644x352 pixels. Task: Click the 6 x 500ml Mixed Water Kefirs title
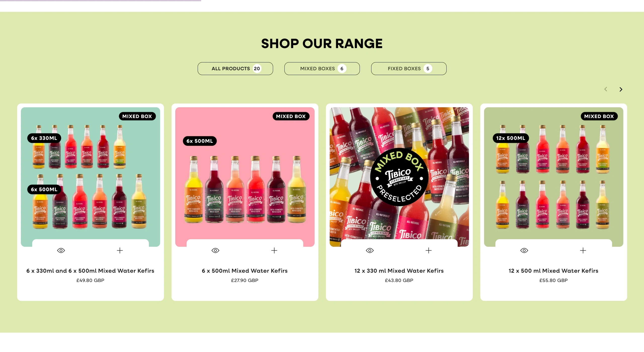(245, 271)
